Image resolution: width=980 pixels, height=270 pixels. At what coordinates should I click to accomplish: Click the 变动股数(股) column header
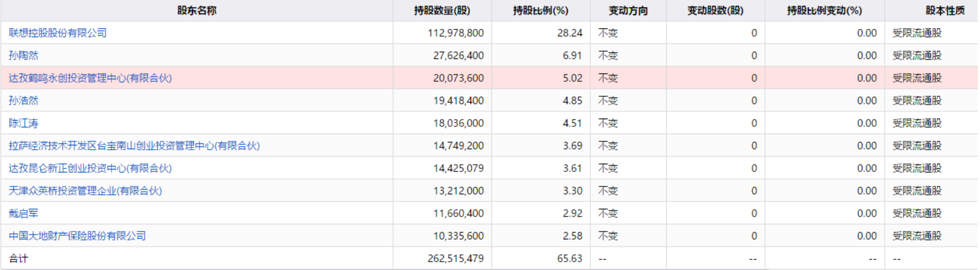(x=715, y=10)
